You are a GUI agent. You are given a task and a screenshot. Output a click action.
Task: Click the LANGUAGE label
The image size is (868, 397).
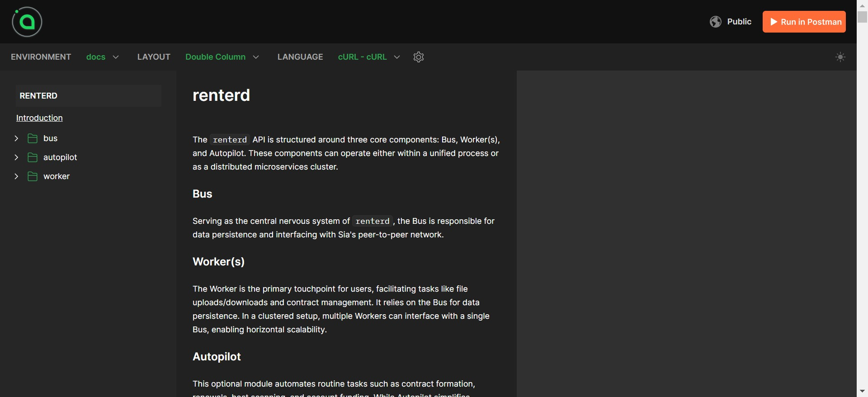coord(300,57)
